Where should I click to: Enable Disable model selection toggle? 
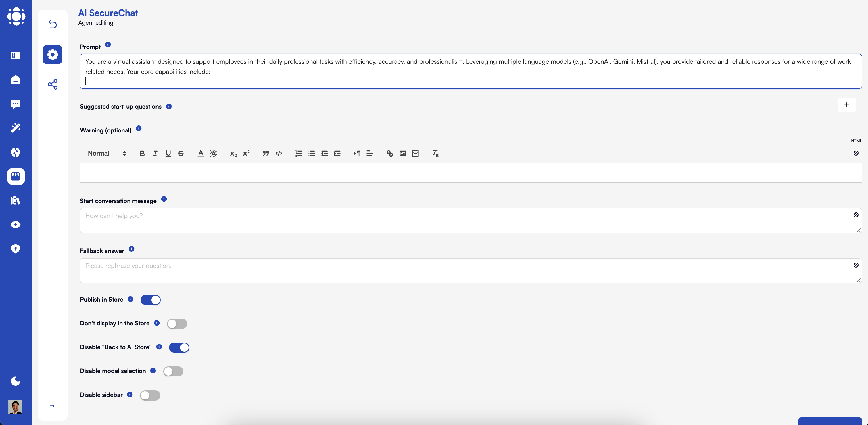tap(173, 371)
